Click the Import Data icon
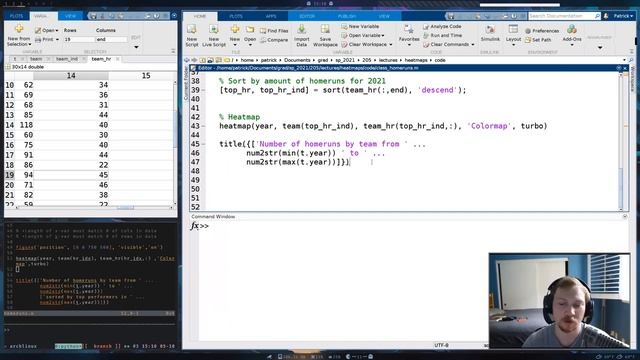 [302, 29]
